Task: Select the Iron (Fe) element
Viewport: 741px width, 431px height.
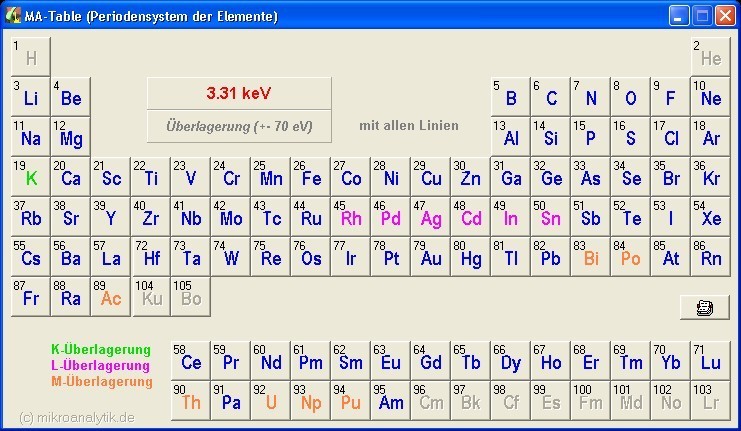Action: pos(311,177)
